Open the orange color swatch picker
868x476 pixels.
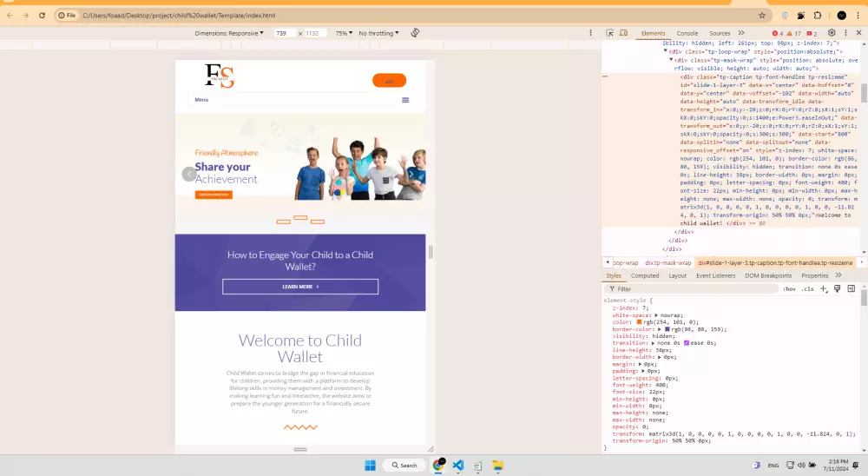coord(639,322)
